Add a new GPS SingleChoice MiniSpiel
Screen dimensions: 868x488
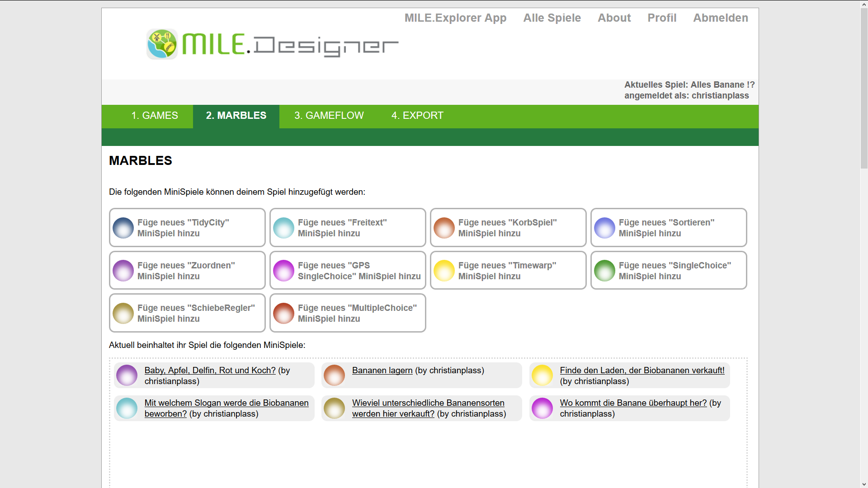[x=347, y=271]
